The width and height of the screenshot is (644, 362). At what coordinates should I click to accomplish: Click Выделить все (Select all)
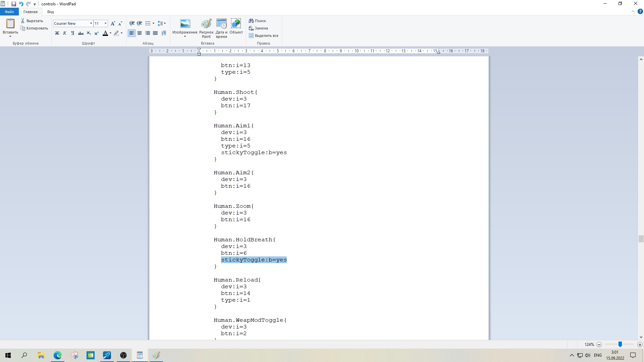click(263, 36)
